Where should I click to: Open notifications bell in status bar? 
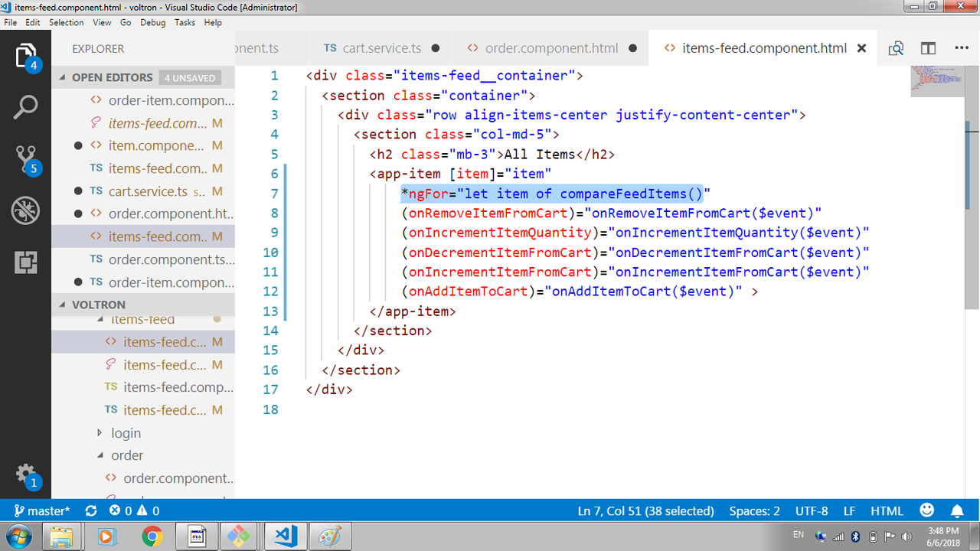click(x=957, y=510)
